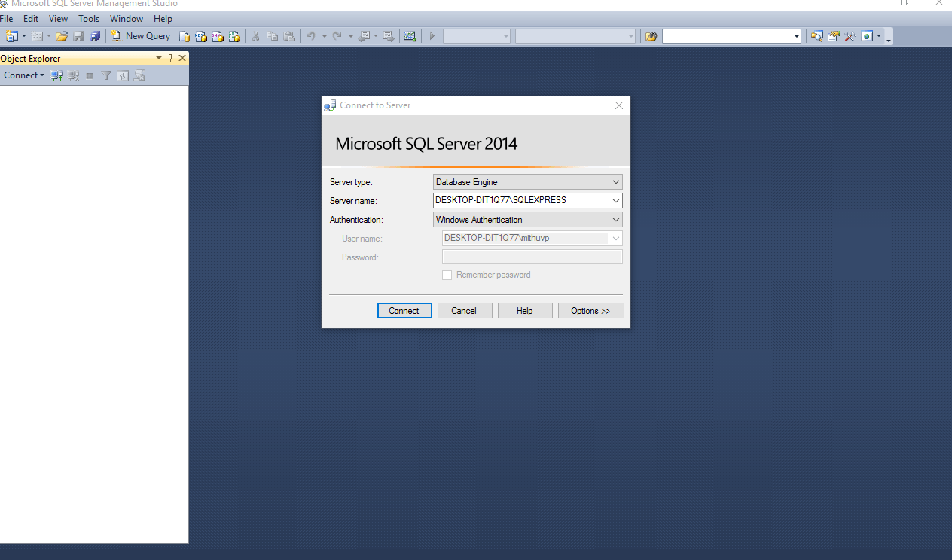Click the Options >> button

(590, 311)
